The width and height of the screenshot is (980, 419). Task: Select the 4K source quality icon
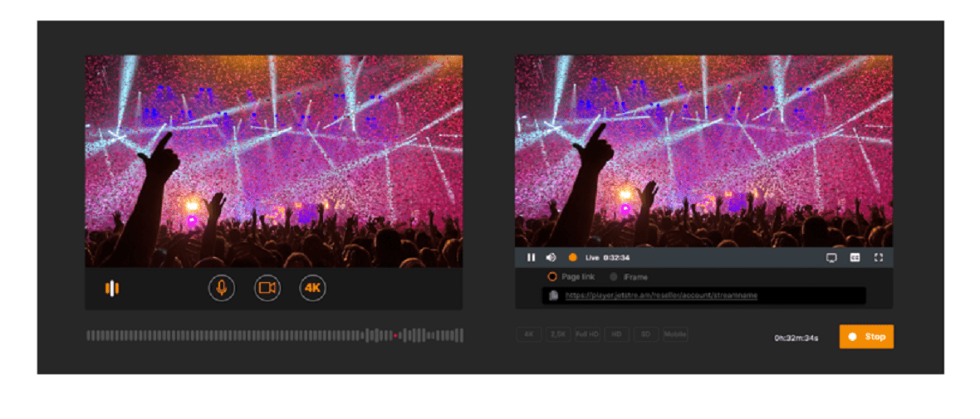coord(312,288)
